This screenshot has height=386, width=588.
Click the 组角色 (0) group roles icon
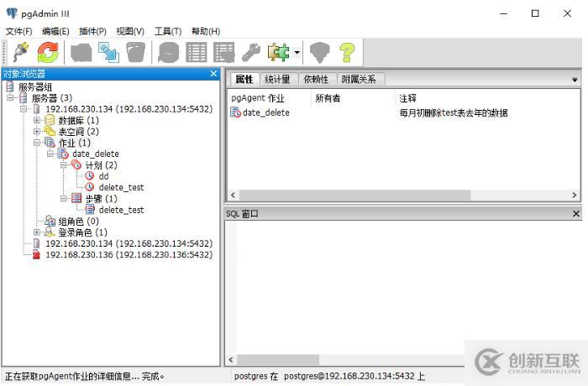tap(50, 221)
